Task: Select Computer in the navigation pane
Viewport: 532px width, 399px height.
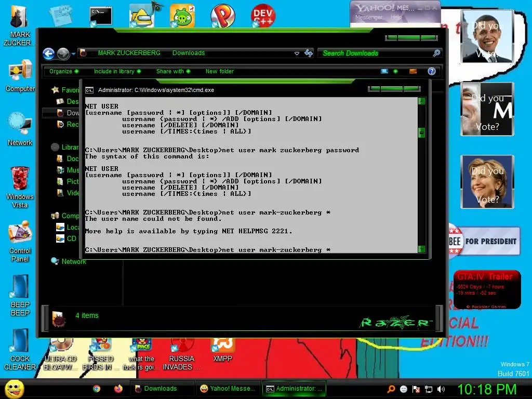Action: (x=65, y=216)
